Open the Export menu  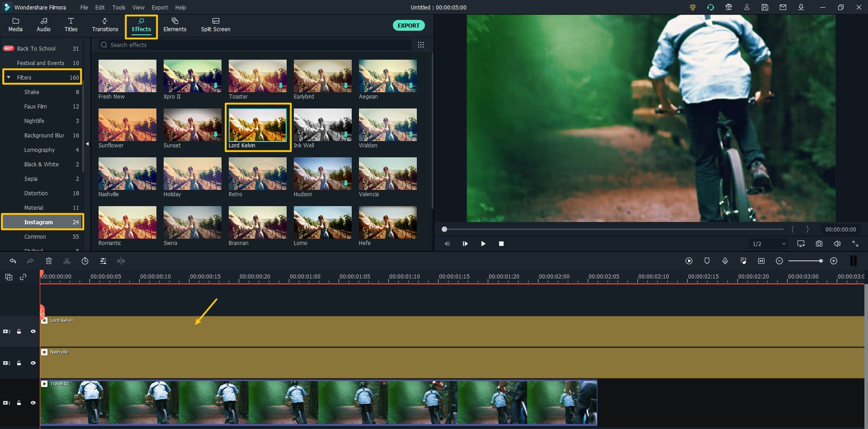pyautogui.click(x=160, y=7)
